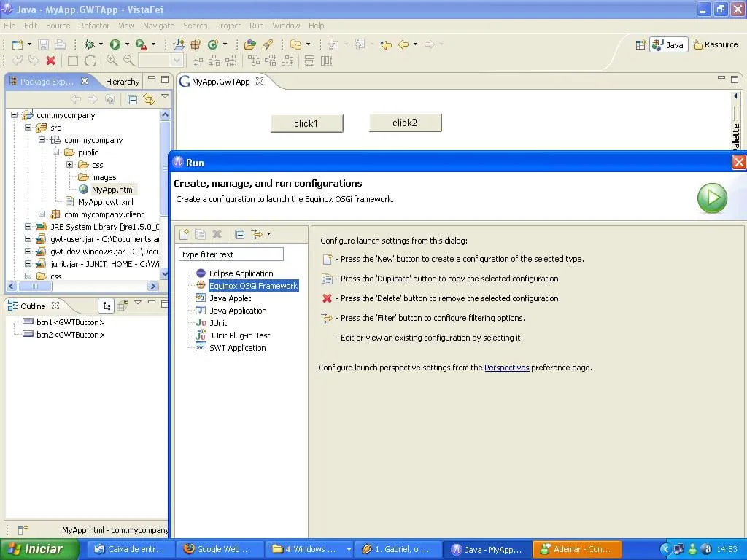Click the green Run launch toolbar icon
Screen dimensions: 747x560
115,44
